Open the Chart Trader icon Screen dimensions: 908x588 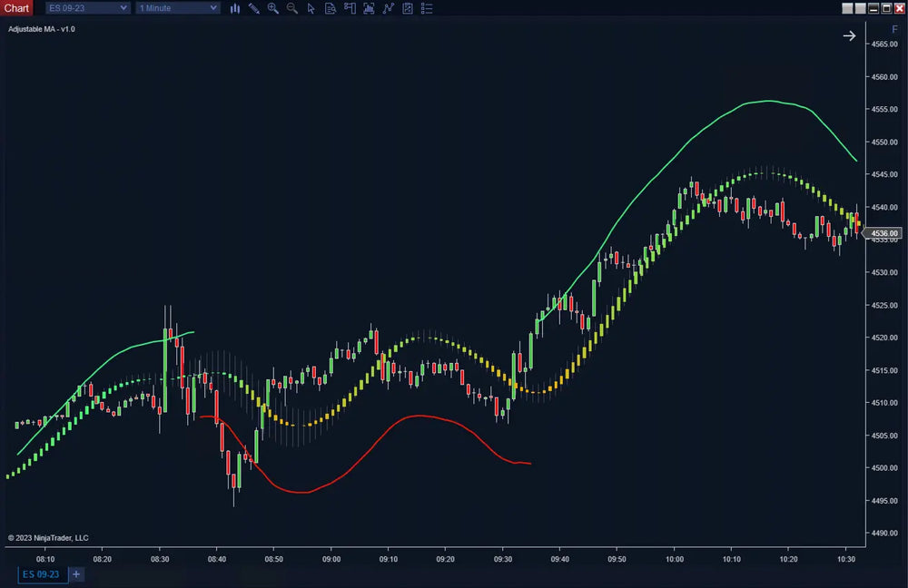[x=350, y=8]
